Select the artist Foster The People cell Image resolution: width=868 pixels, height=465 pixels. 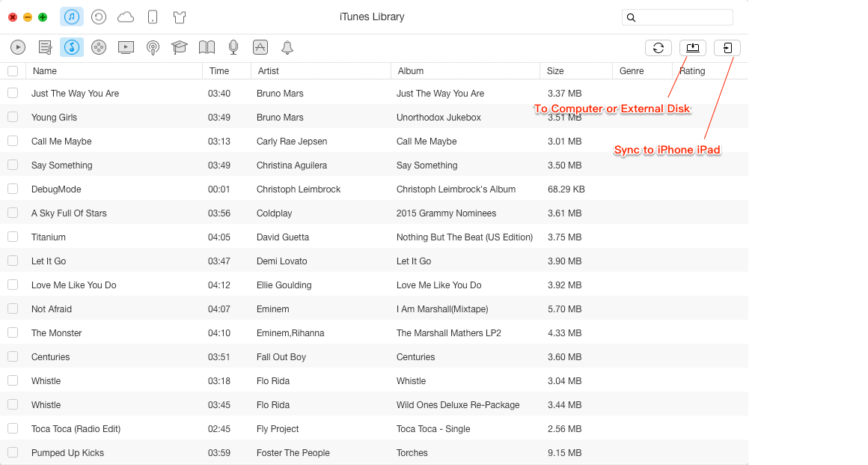tap(293, 453)
